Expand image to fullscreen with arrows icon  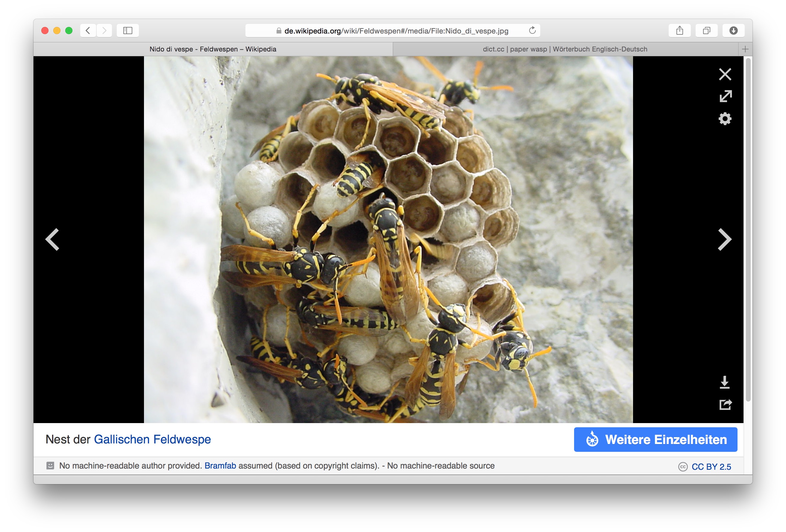pos(725,96)
